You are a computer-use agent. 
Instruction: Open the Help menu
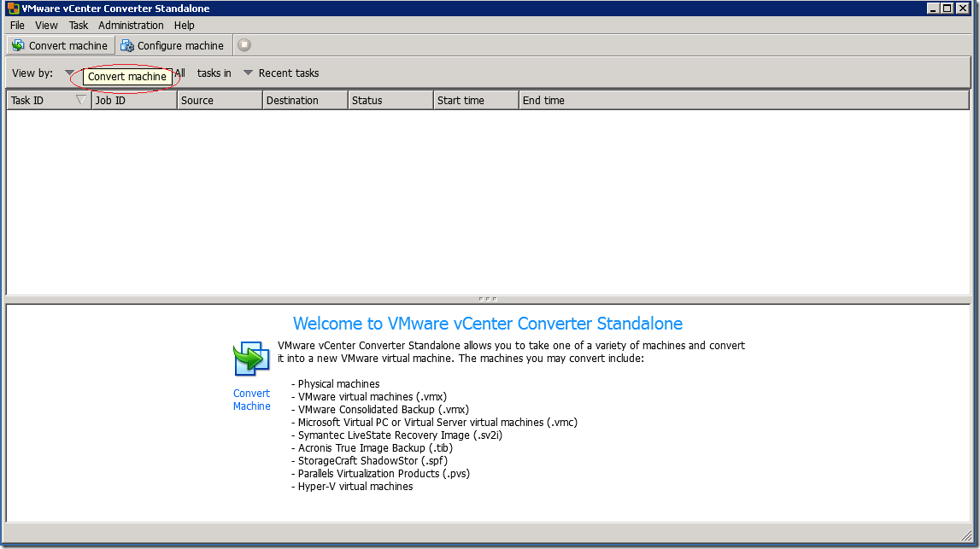pyautogui.click(x=184, y=25)
